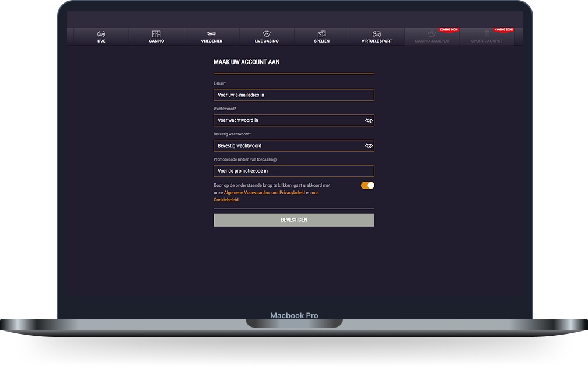This screenshot has width=588, height=369.
Task: Go to the SPELLEN tab label
Action: click(322, 41)
